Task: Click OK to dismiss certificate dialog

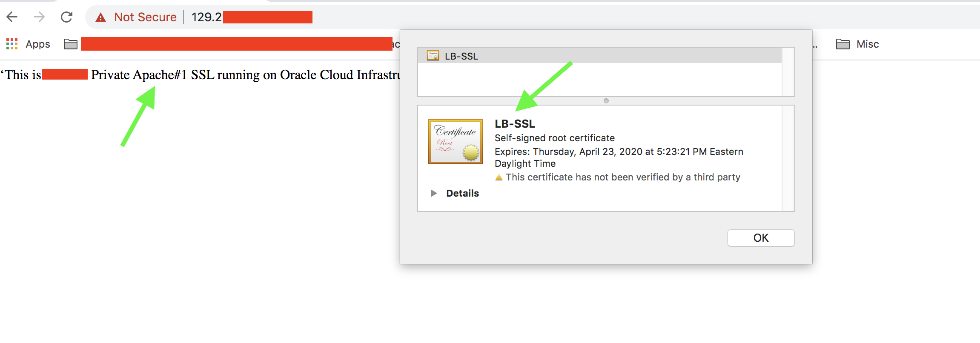Action: [x=761, y=238]
